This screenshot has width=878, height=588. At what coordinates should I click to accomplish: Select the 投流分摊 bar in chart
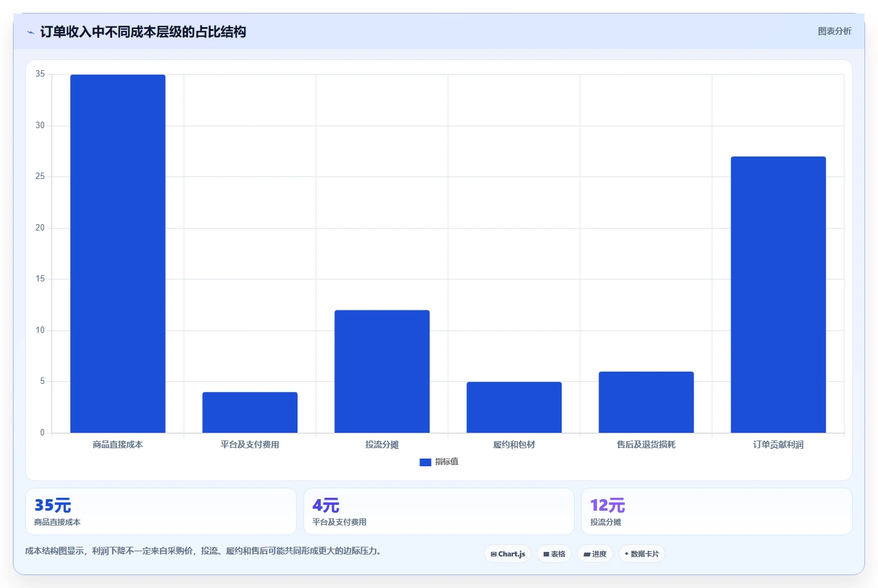382,372
